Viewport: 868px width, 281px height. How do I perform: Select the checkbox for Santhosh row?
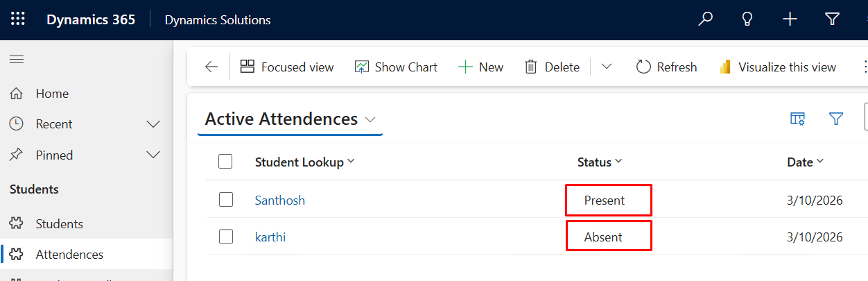tap(225, 200)
